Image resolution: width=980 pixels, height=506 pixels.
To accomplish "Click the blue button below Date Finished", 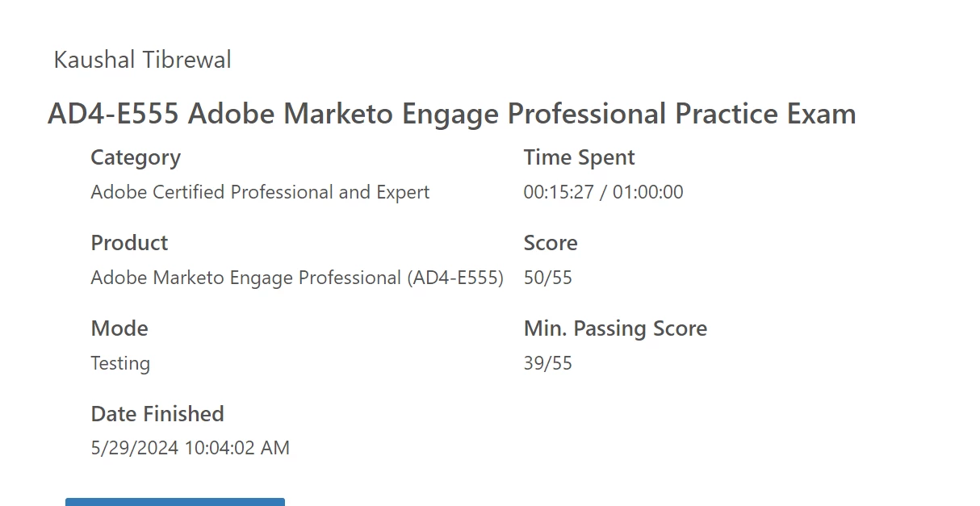I will click(x=175, y=502).
